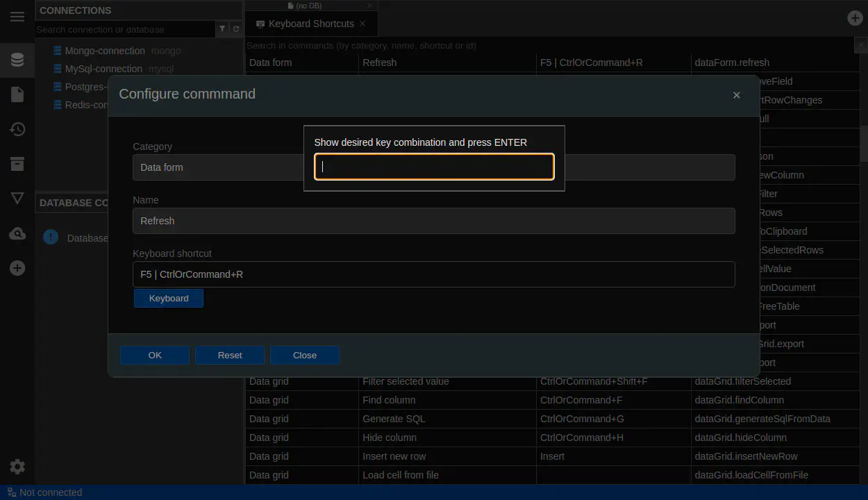Viewport: 868px width, 500px height.
Task: Click the Keyboard shortcut text field
Action: (433, 274)
